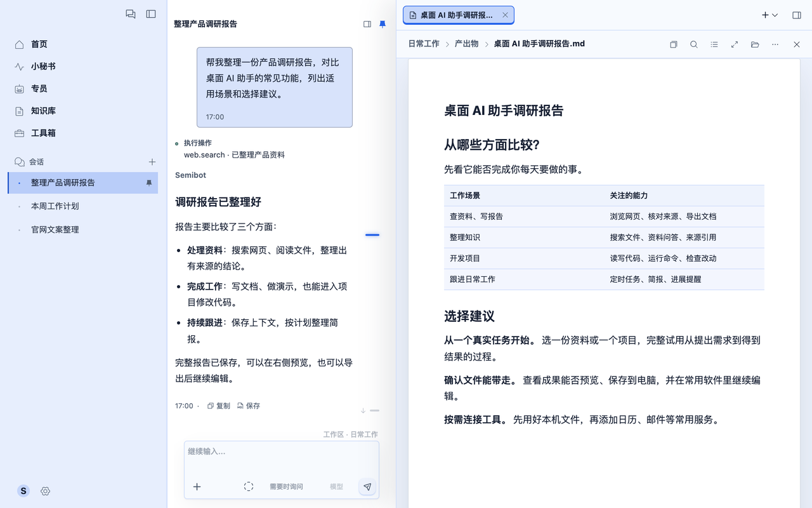Show document outline list icon

tap(714, 44)
